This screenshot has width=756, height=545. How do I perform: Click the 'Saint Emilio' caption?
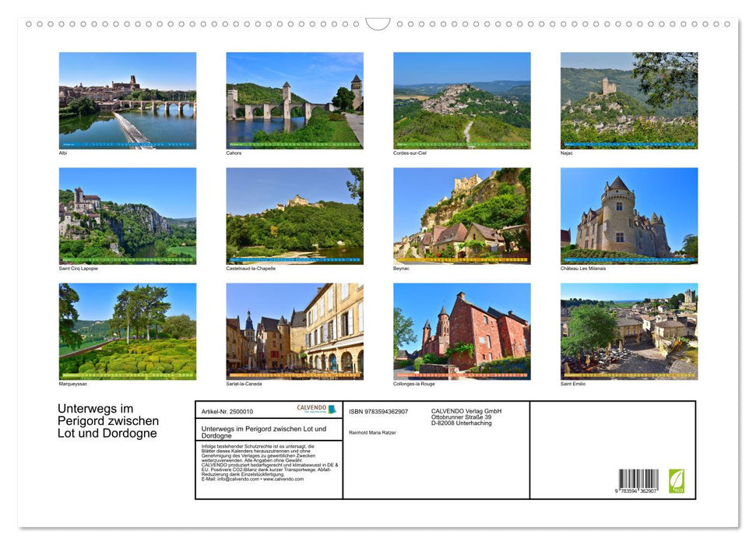point(573,384)
